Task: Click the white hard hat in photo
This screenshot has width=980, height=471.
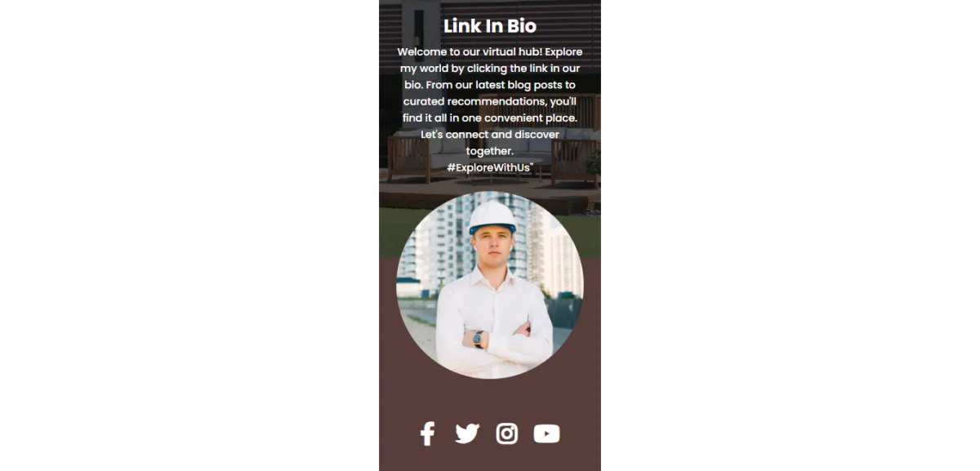Action: [492, 217]
